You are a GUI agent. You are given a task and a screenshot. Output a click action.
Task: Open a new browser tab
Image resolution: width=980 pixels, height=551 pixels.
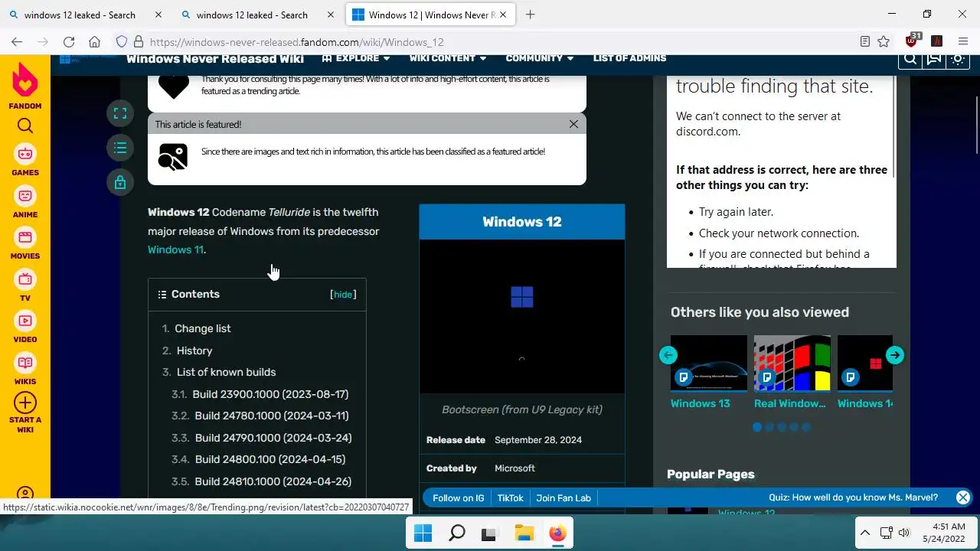pyautogui.click(x=530, y=15)
